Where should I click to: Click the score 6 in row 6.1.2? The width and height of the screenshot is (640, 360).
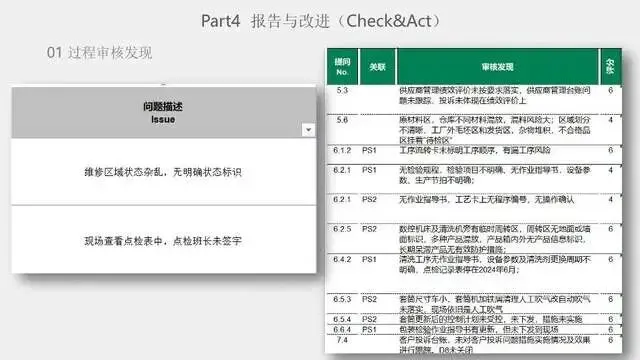click(x=611, y=150)
